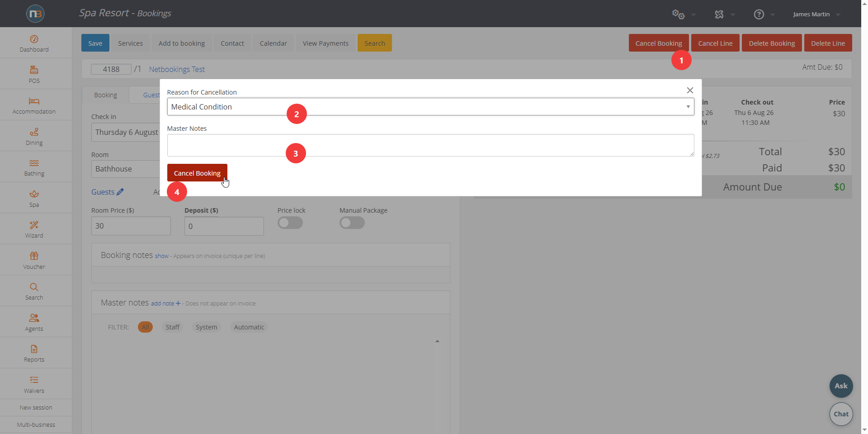This screenshot has width=868, height=434.
Task: Open the Calendar menu item
Action: 274,43
